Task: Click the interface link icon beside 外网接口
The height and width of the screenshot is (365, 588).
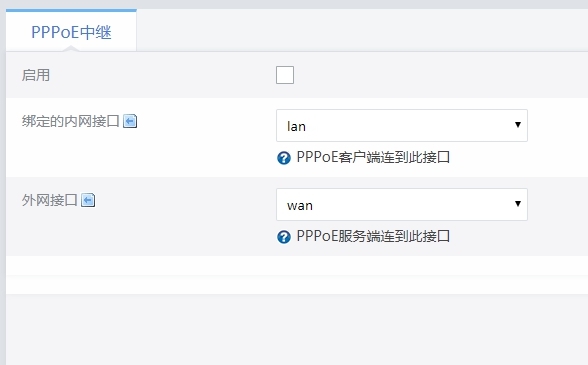Action: pos(88,200)
